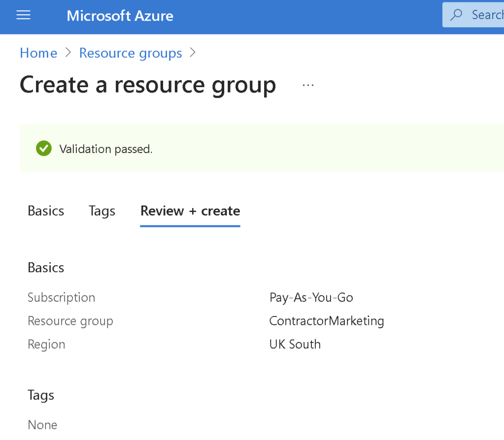Click the search magnifier icon

(456, 15)
